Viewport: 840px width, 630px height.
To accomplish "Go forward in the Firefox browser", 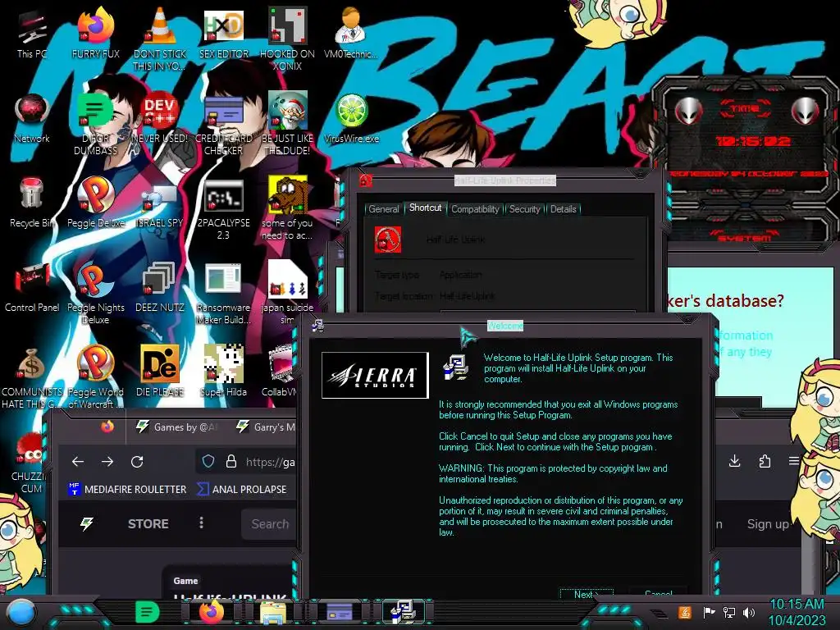I will 107,462.
